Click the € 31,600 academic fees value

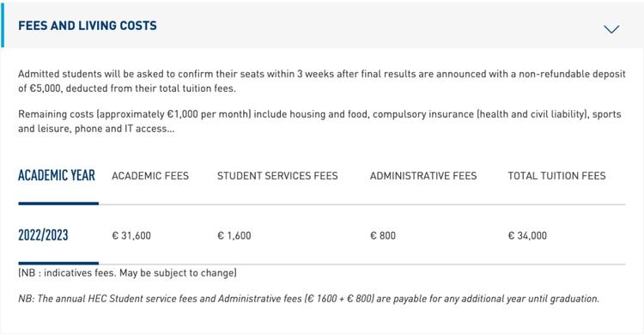[x=131, y=235]
